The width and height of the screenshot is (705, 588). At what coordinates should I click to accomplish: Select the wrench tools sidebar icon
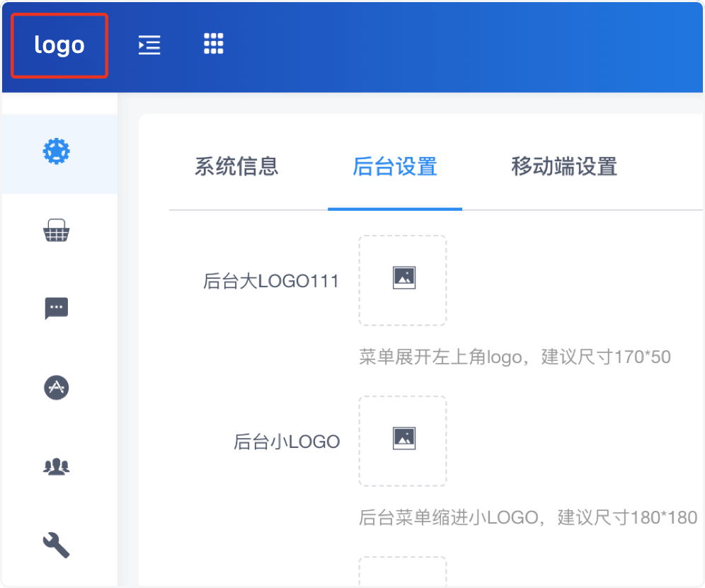coord(57,545)
